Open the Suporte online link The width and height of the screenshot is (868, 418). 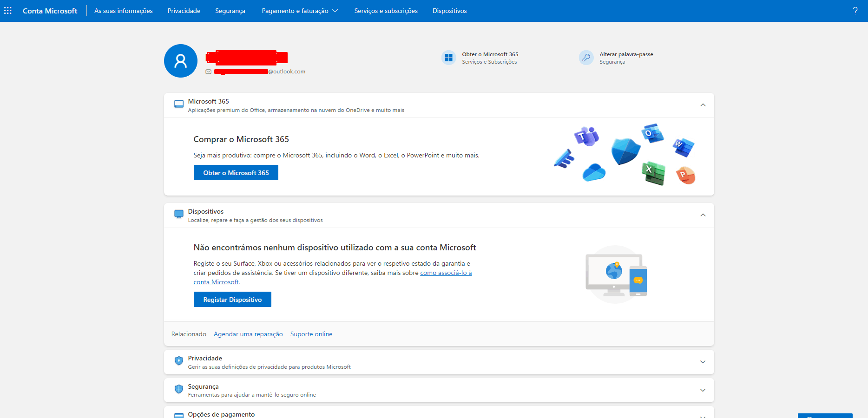tap(311, 334)
